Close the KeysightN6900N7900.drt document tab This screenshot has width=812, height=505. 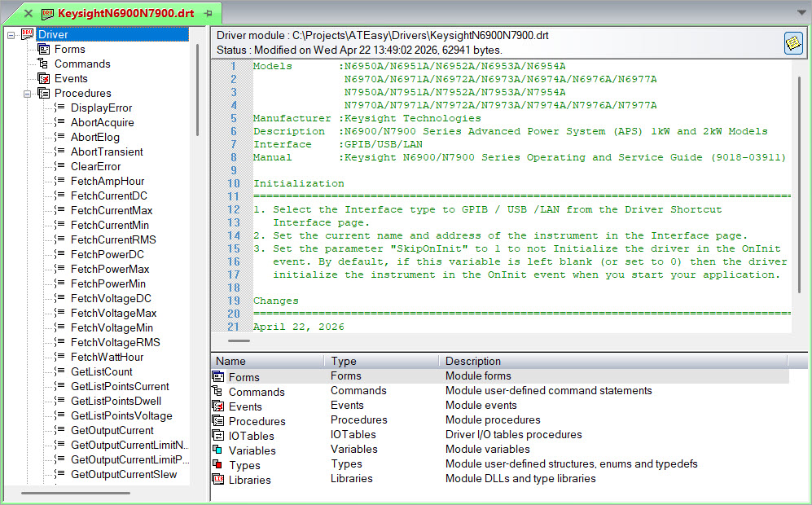pyautogui.click(x=29, y=14)
